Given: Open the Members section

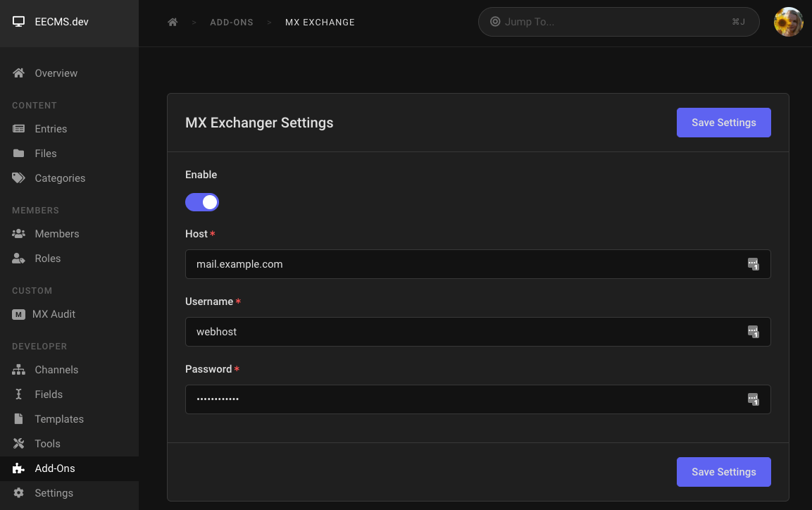Looking at the screenshot, I should (x=56, y=233).
